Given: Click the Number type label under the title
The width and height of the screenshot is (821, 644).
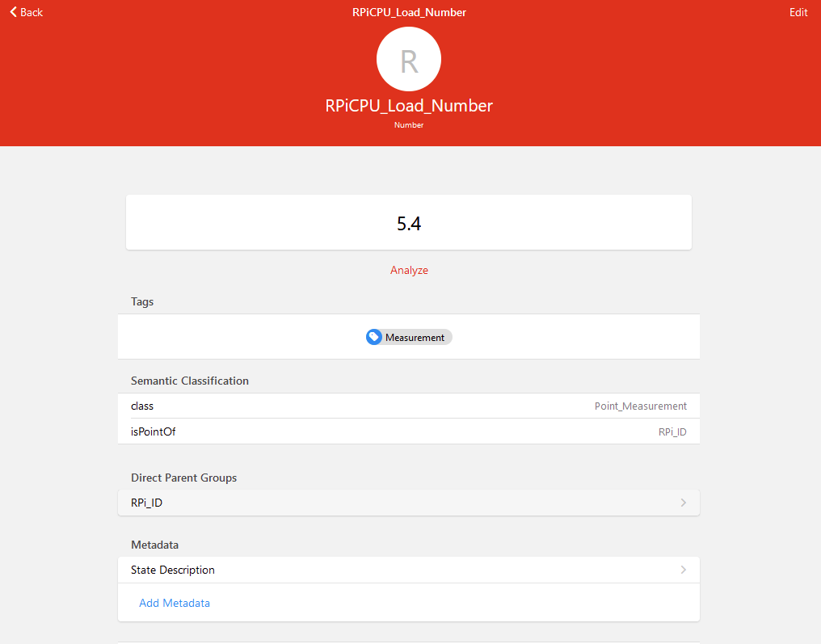Looking at the screenshot, I should (408, 124).
